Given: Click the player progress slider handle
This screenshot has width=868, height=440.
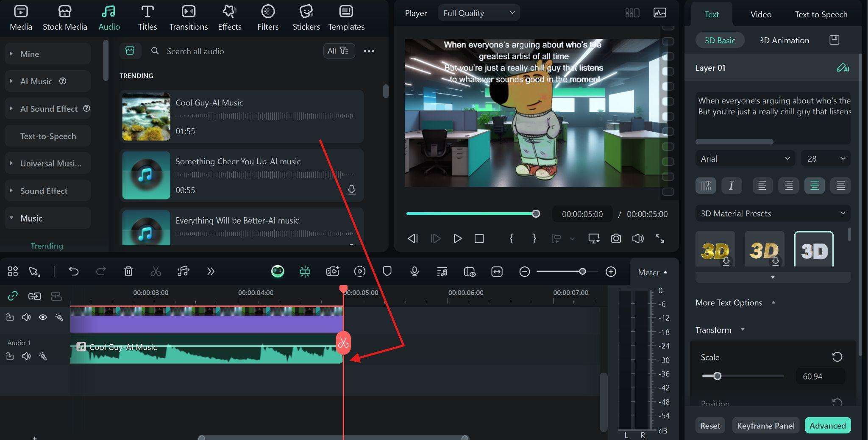Looking at the screenshot, I should (536, 214).
